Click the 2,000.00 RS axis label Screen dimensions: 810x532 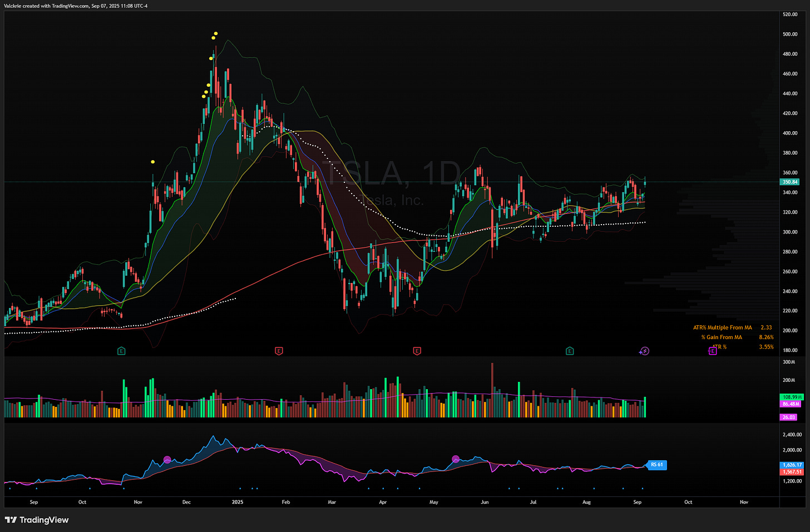(792, 450)
